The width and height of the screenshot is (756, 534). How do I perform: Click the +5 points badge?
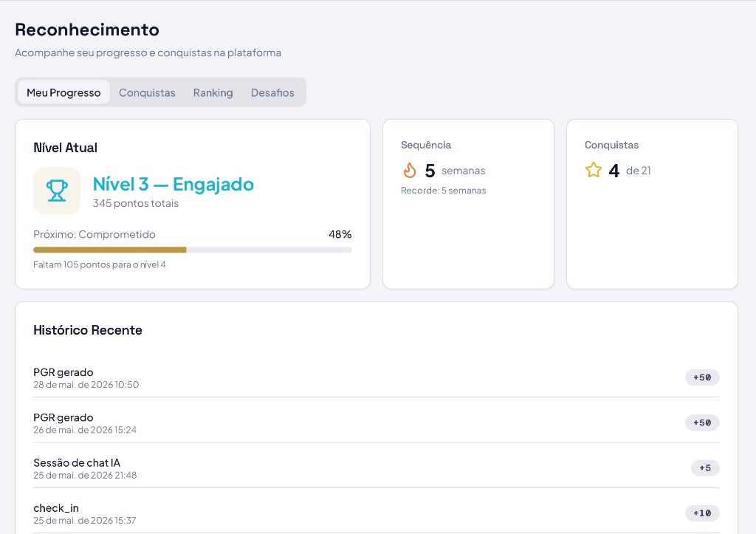705,468
